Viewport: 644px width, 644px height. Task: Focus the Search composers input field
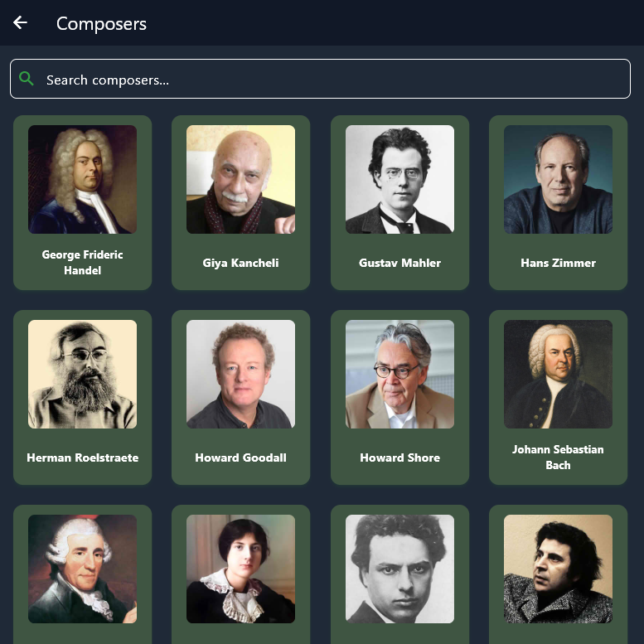pyautogui.click(x=320, y=79)
